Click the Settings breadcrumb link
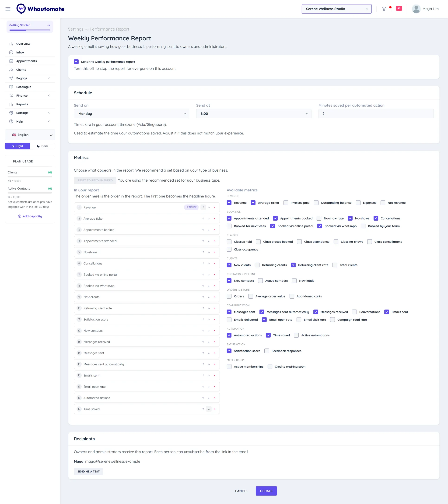Viewport: 448px width, 504px height. pyautogui.click(x=76, y=29)
